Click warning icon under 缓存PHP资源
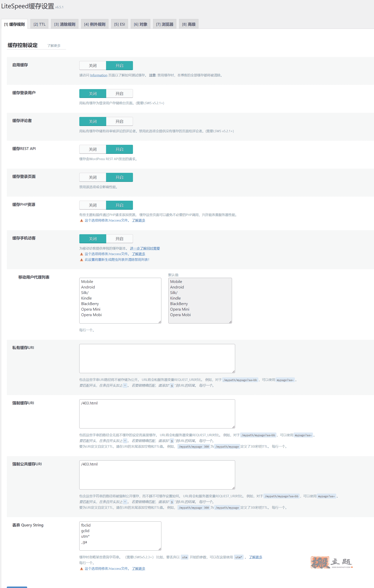The height and width of the screenshot is (588, 374). click(82, 221)
